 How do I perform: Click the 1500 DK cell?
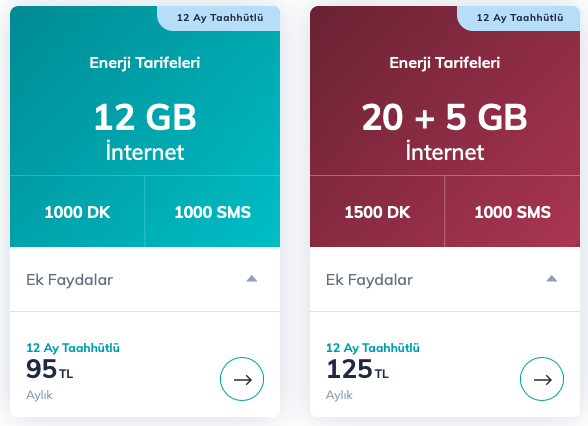point(377,212)
